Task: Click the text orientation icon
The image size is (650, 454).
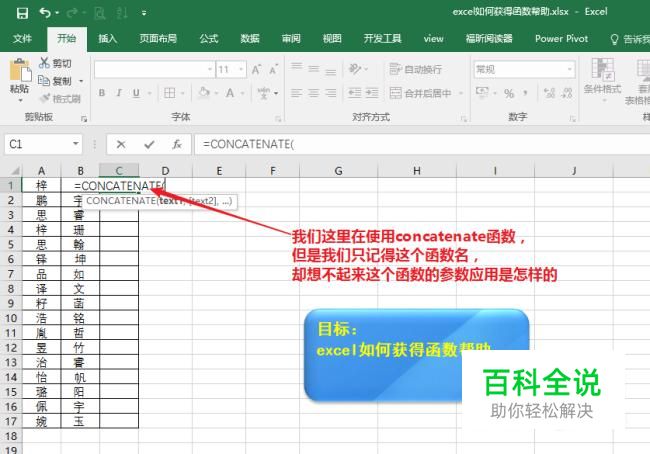Action: (355, 68)
